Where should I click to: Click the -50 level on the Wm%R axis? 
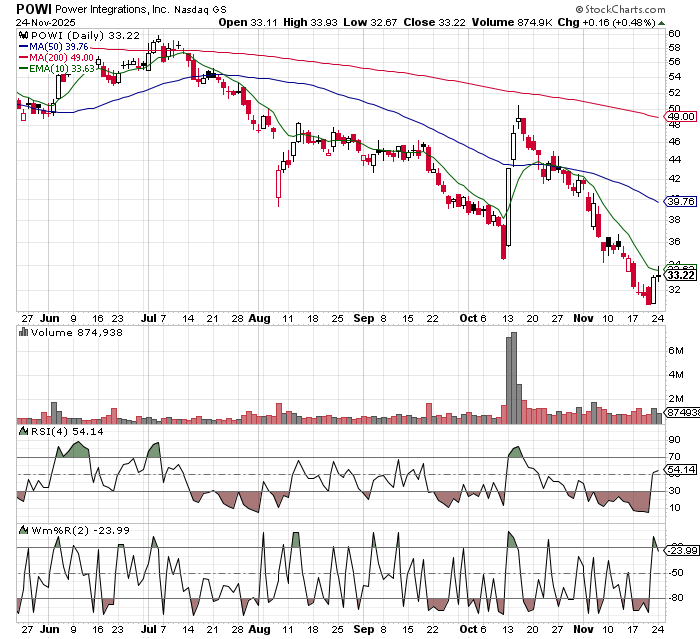(675, 572)
